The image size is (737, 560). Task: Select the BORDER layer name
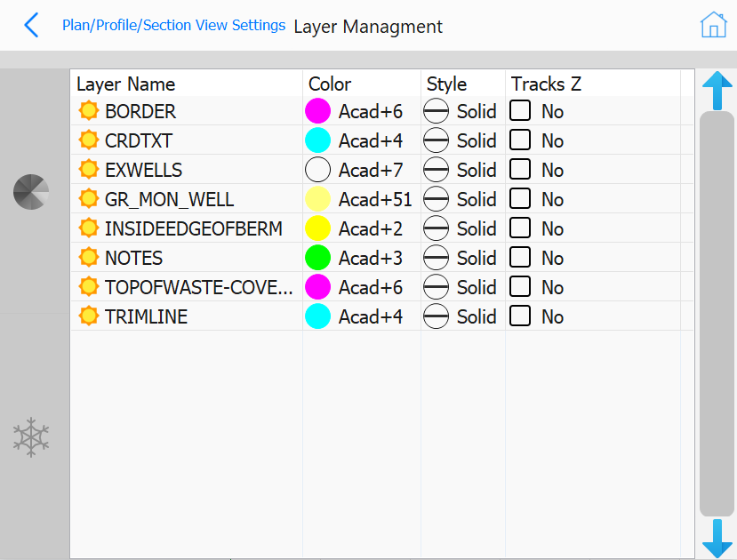[140, 111]
